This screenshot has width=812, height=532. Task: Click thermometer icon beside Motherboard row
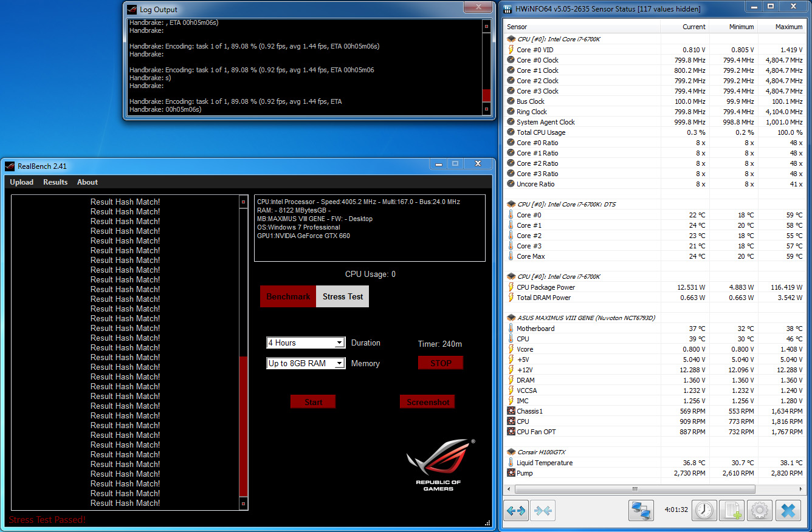tap(511, 329)
